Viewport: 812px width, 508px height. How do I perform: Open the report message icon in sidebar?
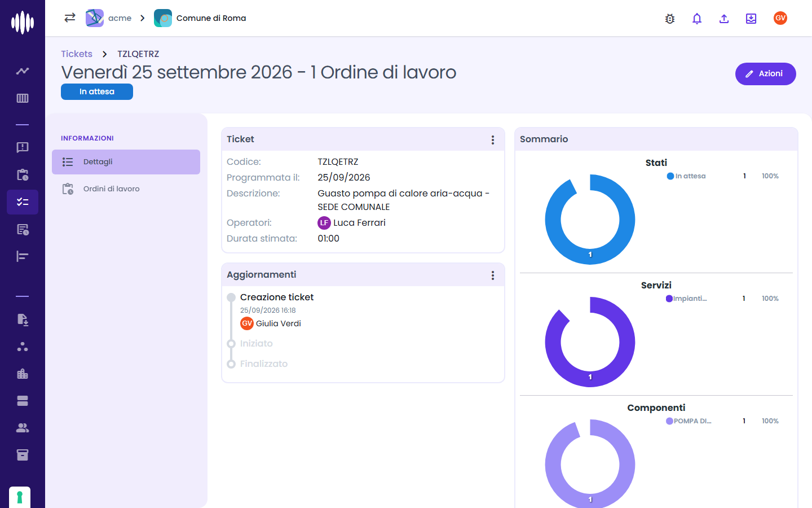click(23, 147)
